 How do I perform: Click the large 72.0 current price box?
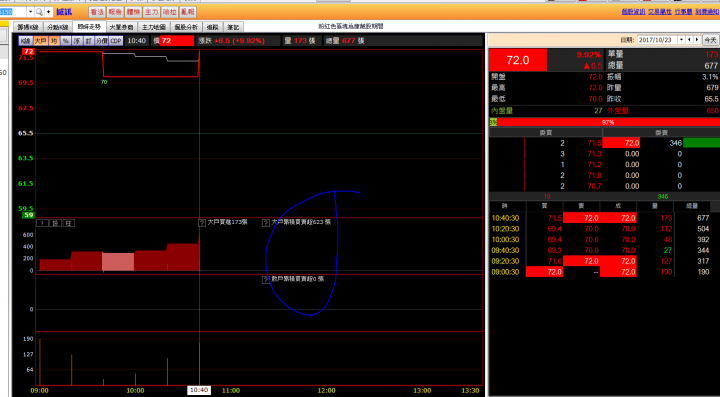tap(518, 60)
